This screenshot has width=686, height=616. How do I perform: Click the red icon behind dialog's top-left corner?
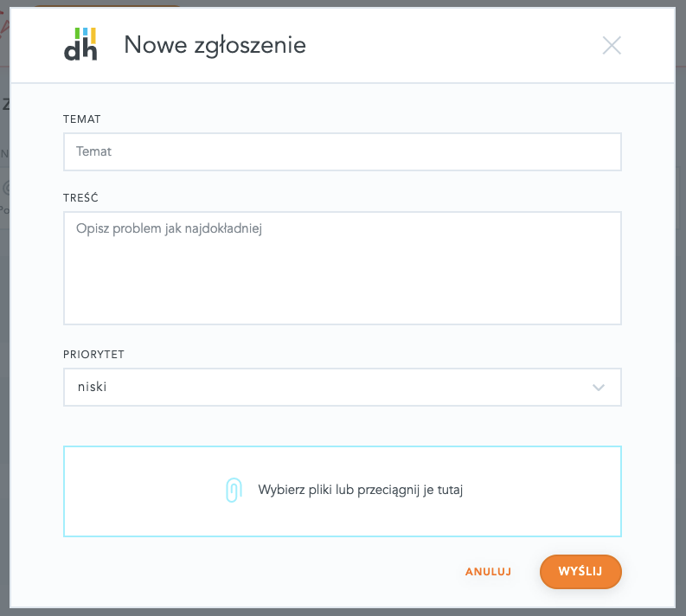tap(3, 26)
